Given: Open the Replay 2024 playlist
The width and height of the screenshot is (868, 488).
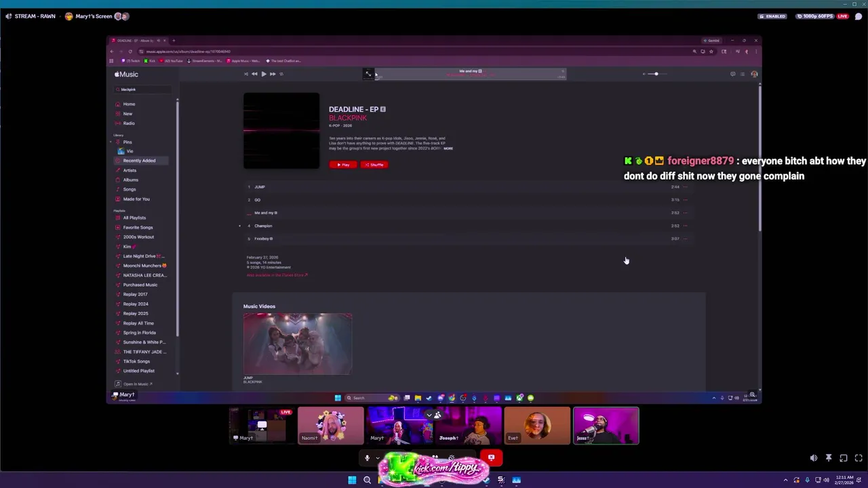Looking at the screenshot, I should 136,304.
